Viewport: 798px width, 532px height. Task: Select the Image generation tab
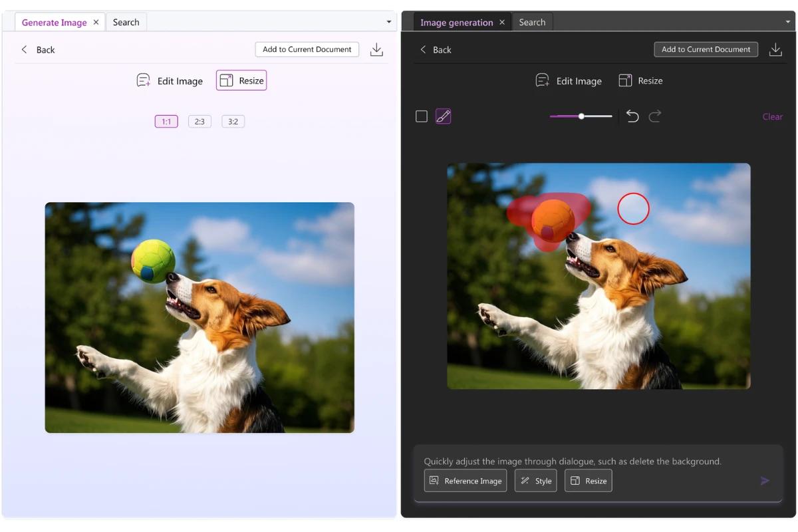(x=456, y=22)
